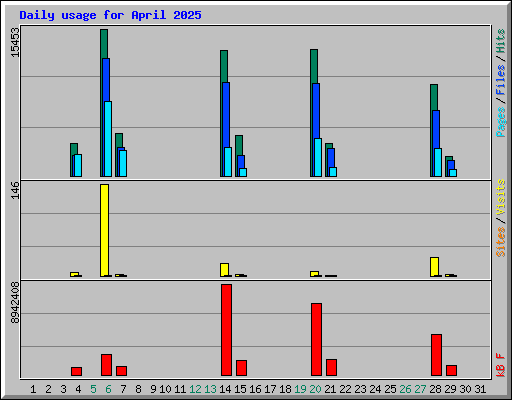Click day label 28 on the x-axis
Viewport: 512px width, 400px height.
click(x=435, y=389)
